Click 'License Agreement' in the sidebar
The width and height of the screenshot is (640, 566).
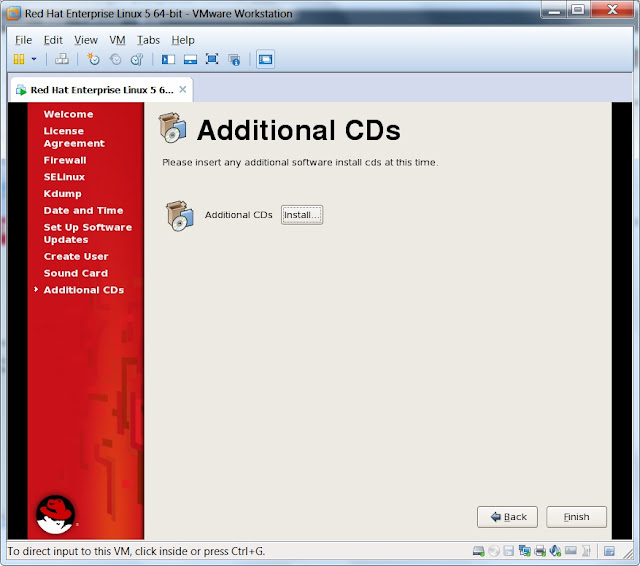pyautogui.click(x=74, y=137)
